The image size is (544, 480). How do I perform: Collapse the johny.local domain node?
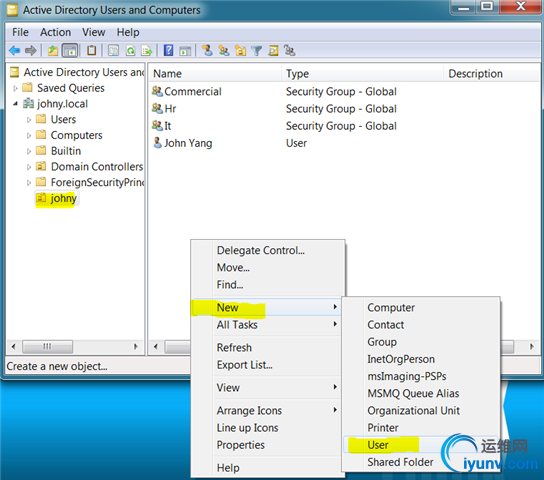(15, 104)
